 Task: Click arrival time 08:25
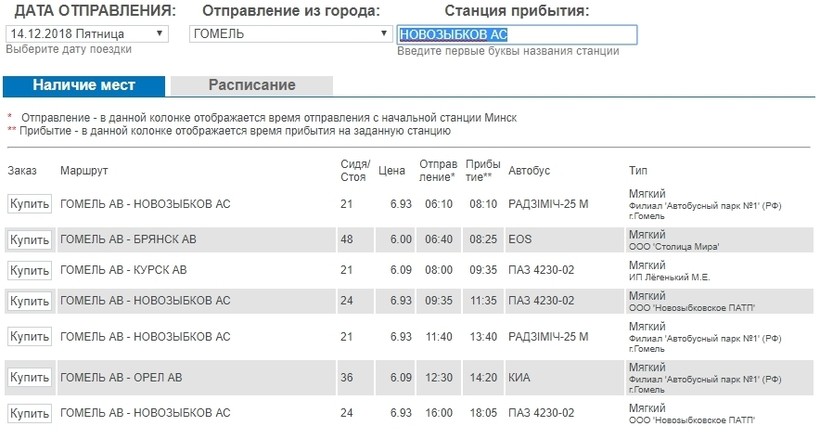[483, 240]
